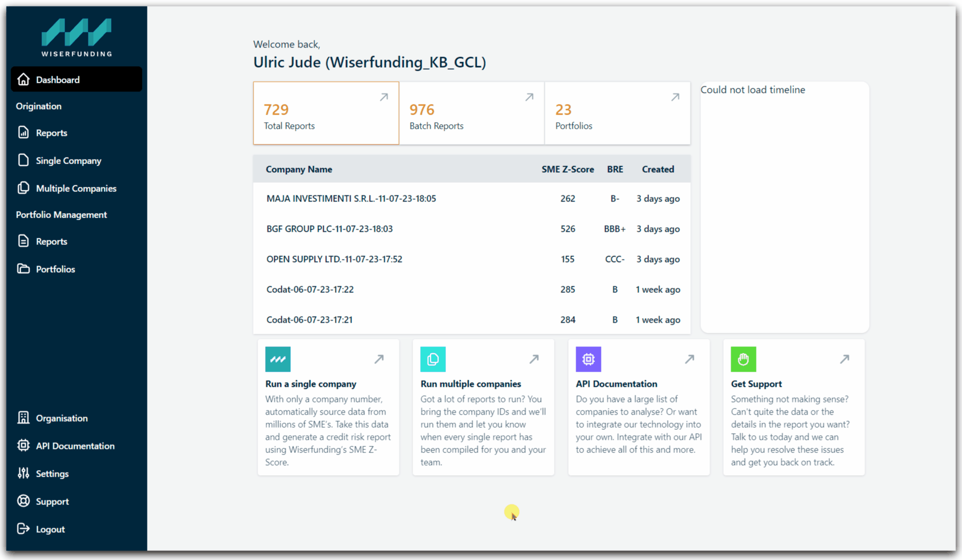Viewport: 962px width, 560px height.
Task: Open arrow on Batch Reports card
Action: point(529,97)
